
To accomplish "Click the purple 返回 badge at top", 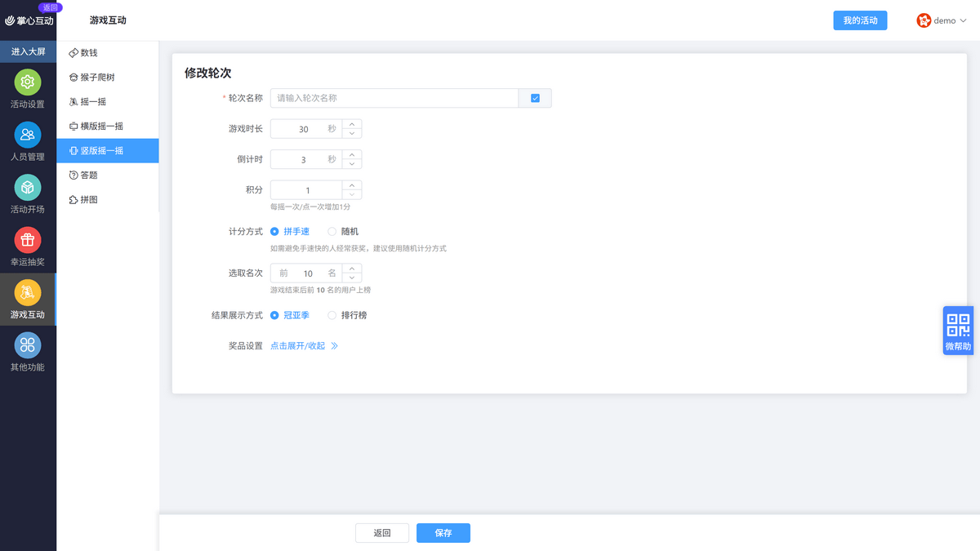I will (x=50, y=7).
